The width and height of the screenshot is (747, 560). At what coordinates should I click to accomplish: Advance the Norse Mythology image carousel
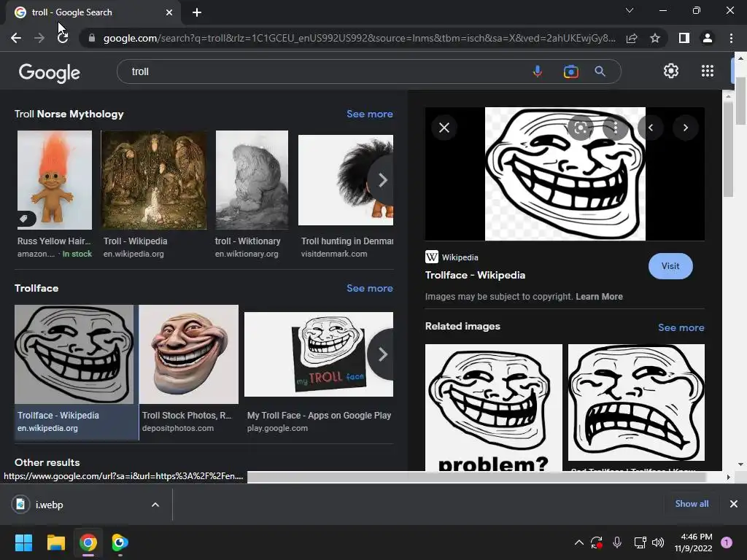pyautogui.click(x=382, y=180)
